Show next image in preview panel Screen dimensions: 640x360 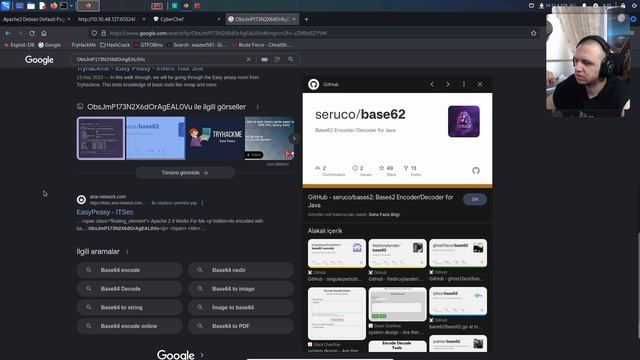448,84
